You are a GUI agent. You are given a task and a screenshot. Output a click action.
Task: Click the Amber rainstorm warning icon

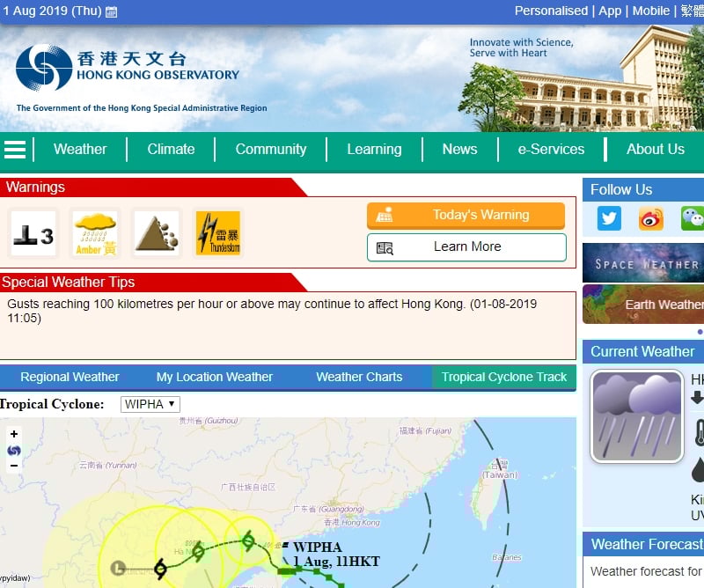(x=95, y=233)
